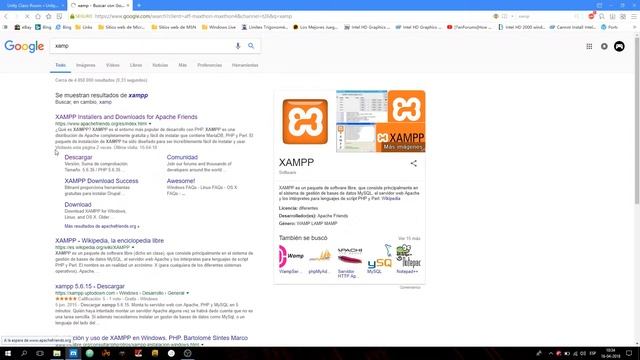Screen dimensions: 640x360
Task: Open the Comunidad sitelink
Action: 182,157
